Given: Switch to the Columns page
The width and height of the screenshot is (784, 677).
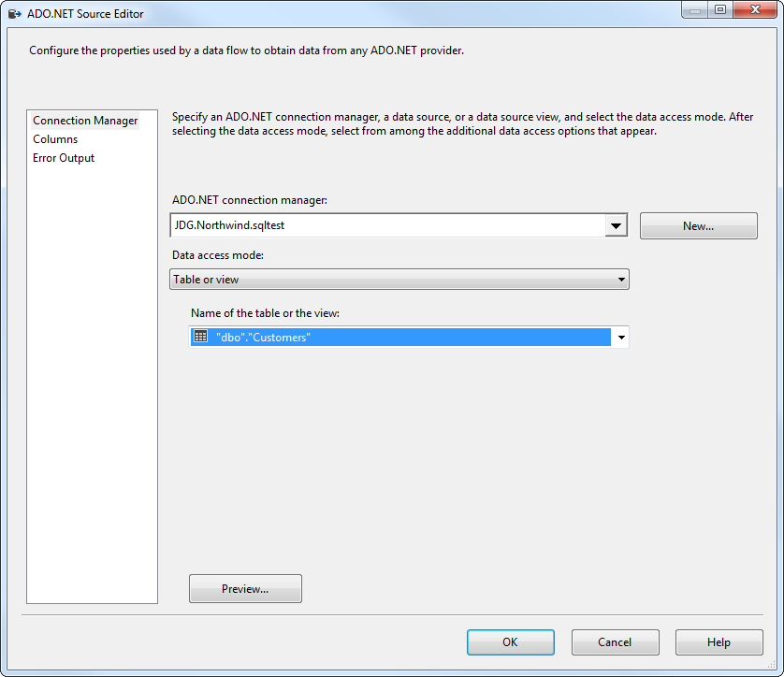Looking at the screenshot, I should pyautogui.click(x=55, y=139).
